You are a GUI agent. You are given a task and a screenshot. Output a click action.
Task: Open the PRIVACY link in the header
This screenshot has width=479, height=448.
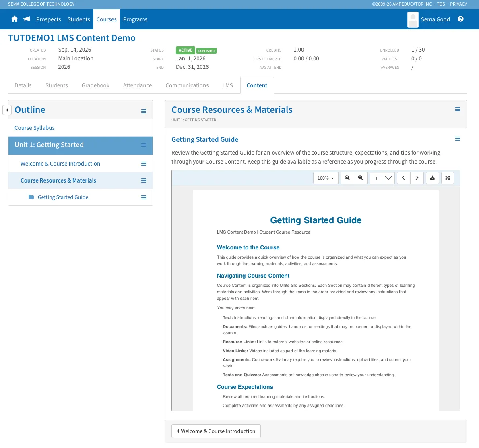(458, 4)
